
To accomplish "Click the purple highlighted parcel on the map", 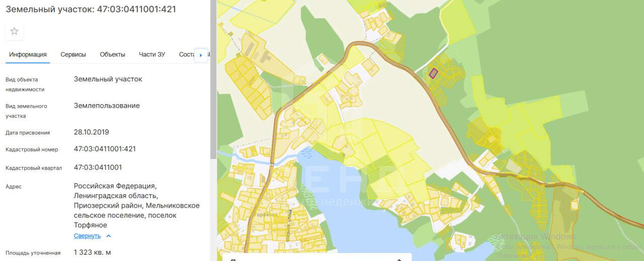I will pos(433,73).
